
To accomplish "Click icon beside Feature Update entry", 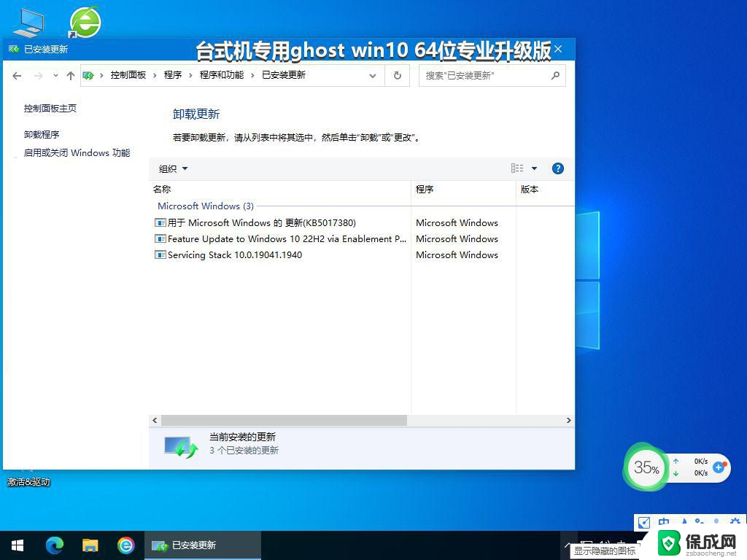I will point(160,238).
